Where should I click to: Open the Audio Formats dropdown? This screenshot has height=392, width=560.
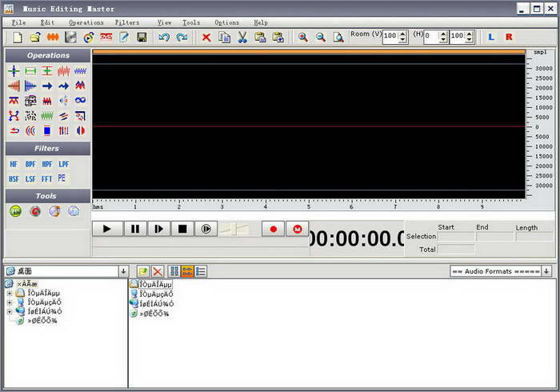coord(547,272)
